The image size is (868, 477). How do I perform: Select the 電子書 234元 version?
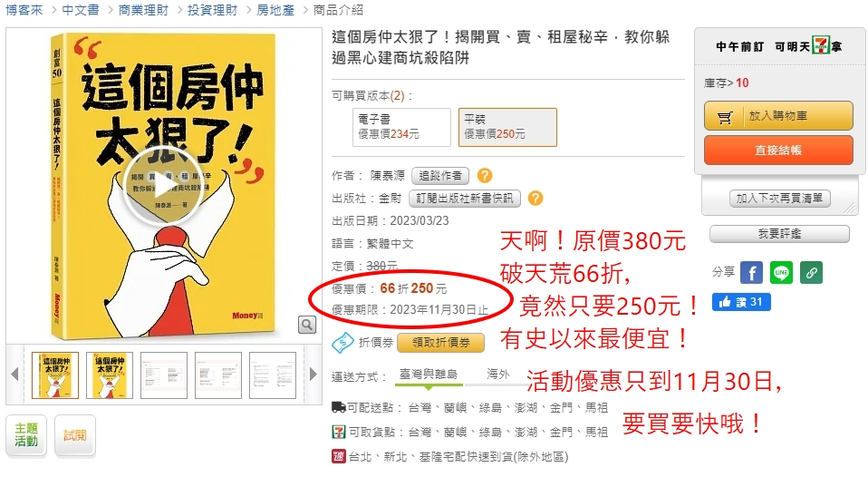pyautogui.click(x=402, y=128)
